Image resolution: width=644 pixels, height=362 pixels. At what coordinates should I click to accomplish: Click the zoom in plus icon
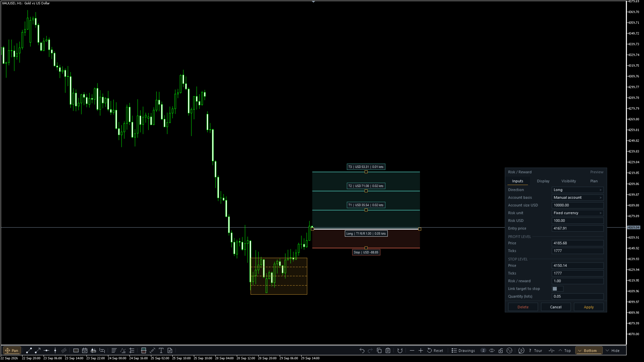click(421, 351)
